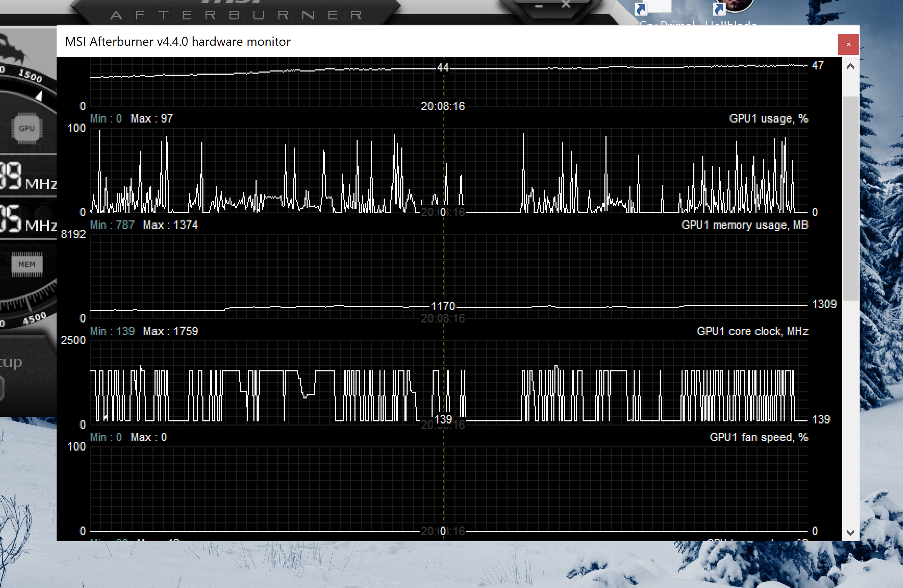This screenshot has height=588, width=903.
Task: Click the hardware monitor title bar text
Action: (x=177, y=41)
